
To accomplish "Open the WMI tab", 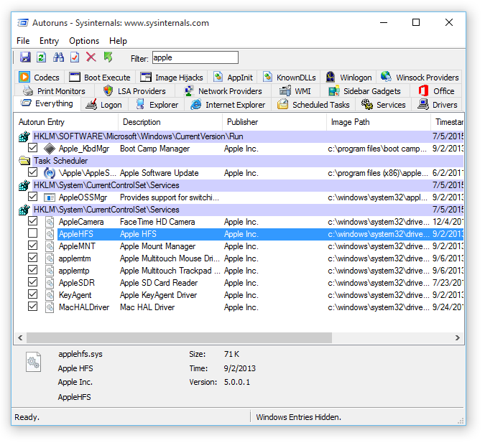I will pyautogui.click(x=295, y=91).
